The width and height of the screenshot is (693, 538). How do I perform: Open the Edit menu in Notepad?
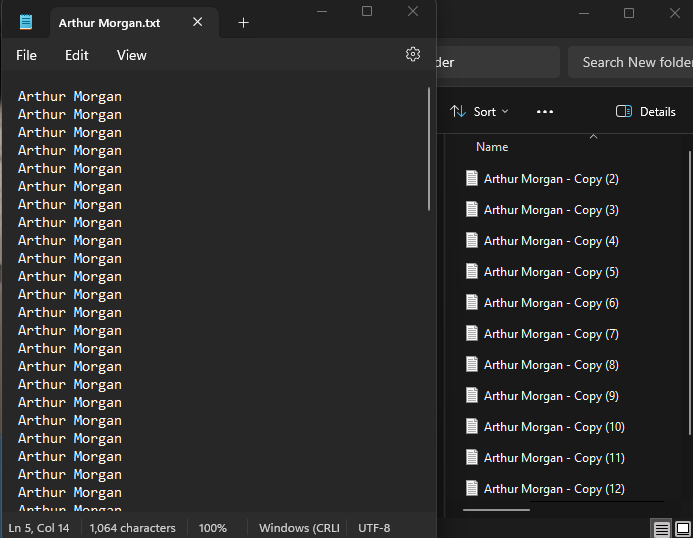76,55
